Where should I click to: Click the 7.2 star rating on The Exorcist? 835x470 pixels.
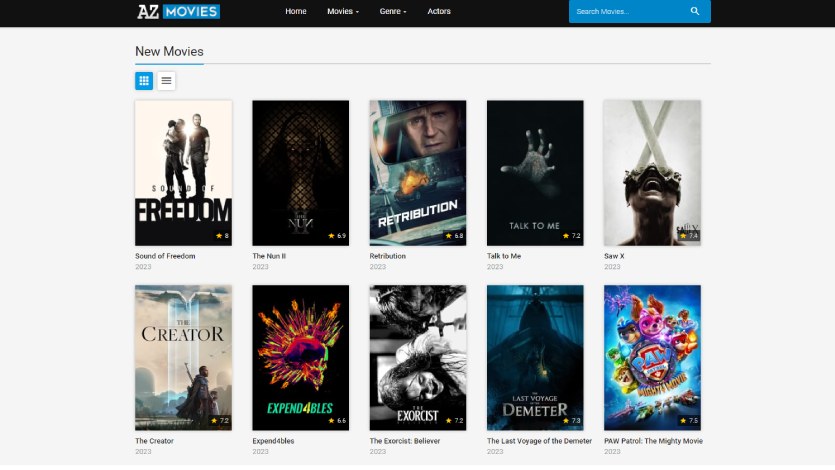coord(454,420)
